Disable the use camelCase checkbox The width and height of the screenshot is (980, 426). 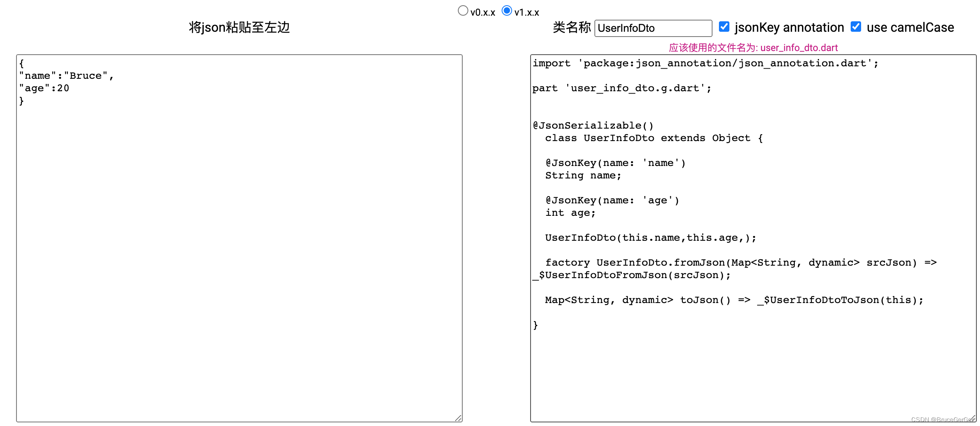point(856,27)
